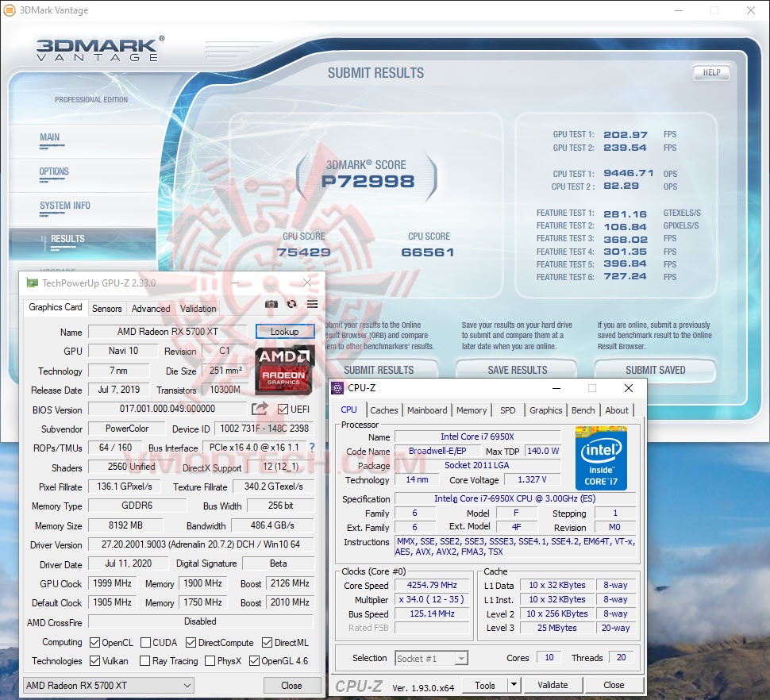Open the GPU-Z hamburger menu

(x=312, y=304)
